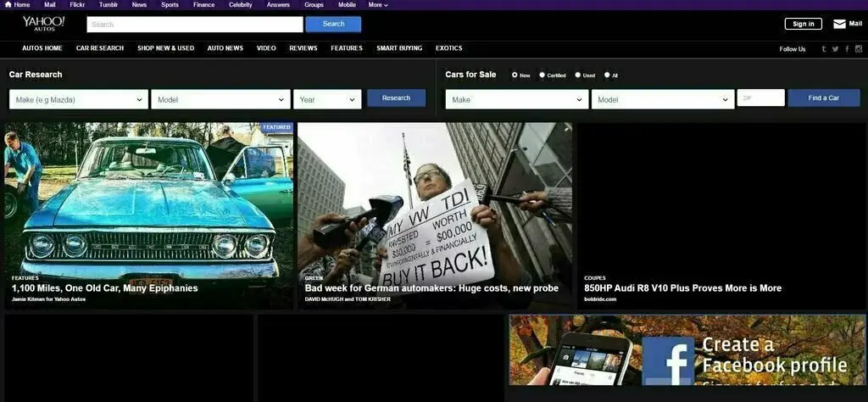This screenshot has width=868, height=402.
Task: Click the Sign in button
Action: pos(804,24)
